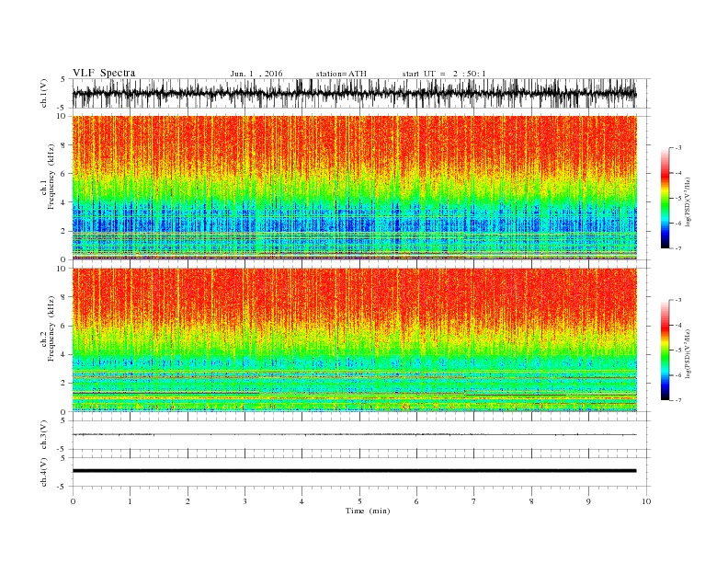Click the thick ch.4 voltage trace band
The height and width of the screenshot is (563, 728).
pos(354,471)
